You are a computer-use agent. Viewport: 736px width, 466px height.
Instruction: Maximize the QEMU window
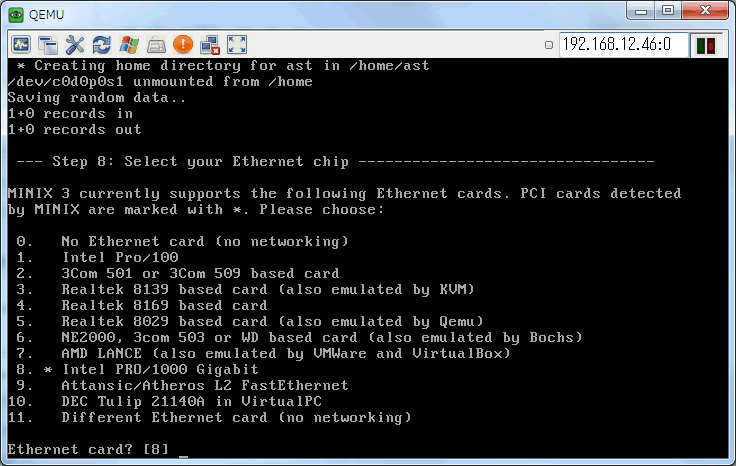click(668, 10)
